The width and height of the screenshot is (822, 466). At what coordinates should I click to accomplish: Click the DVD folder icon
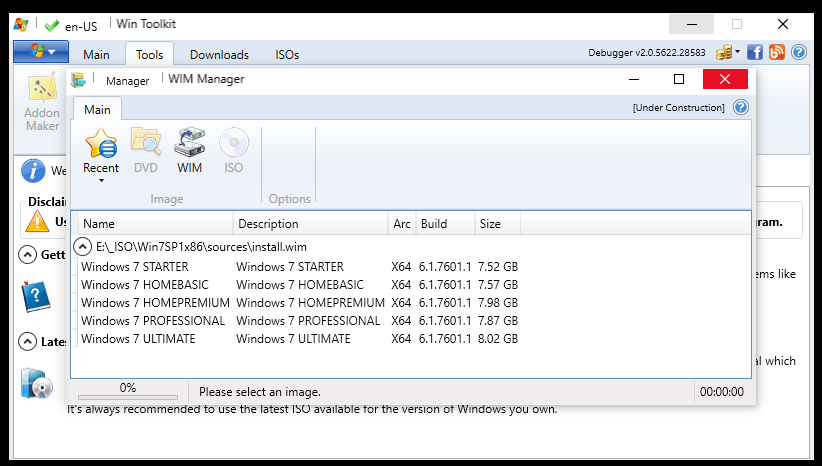[146, 142]
